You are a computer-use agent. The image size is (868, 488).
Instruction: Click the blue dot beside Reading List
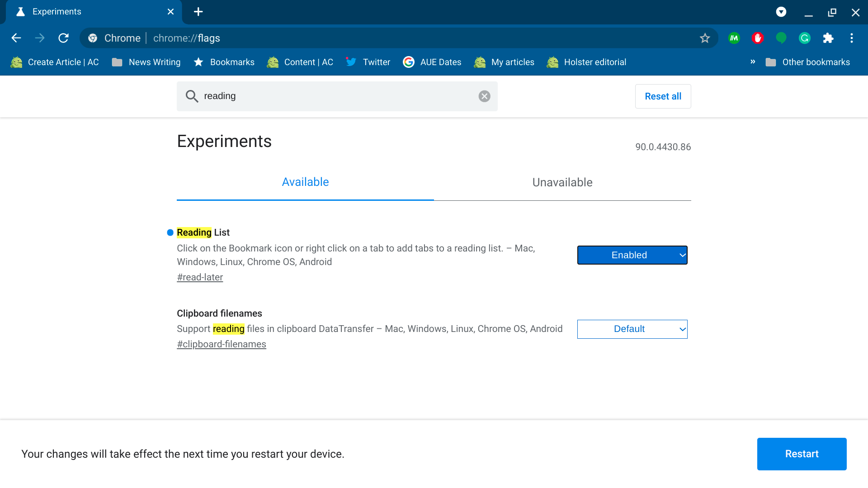tap(170, 232)
